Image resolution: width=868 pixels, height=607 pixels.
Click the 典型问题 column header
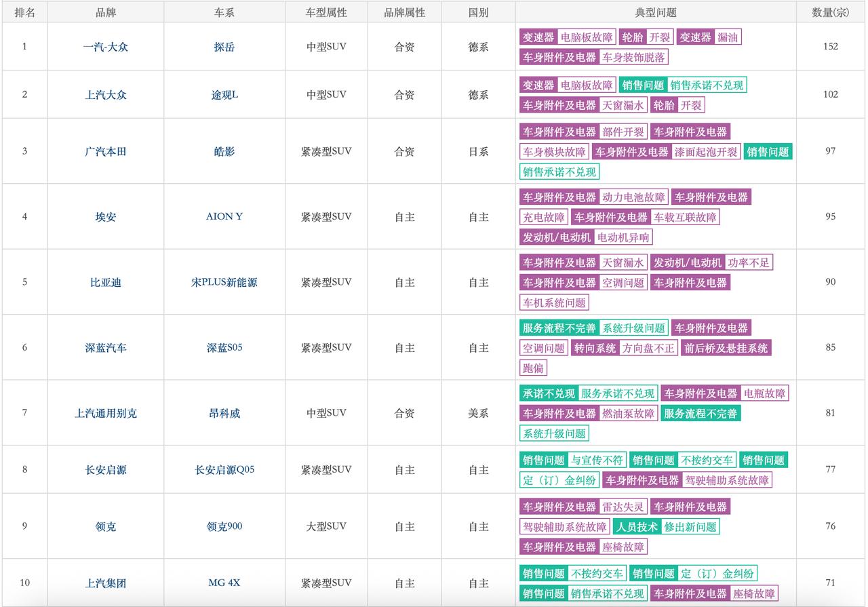point(656,12)
